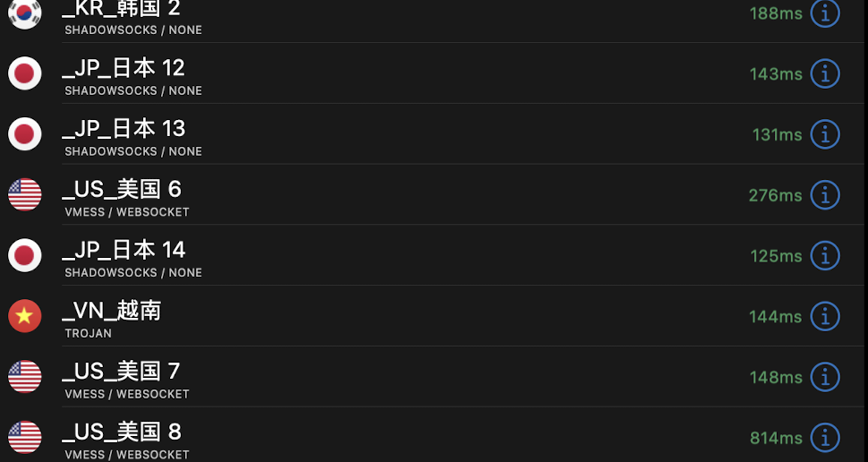Image resolution: width=868 pixels, height=462 pixels.
Task: Click US flag beside _US_美国 6
Action: (x=25, y=194)
